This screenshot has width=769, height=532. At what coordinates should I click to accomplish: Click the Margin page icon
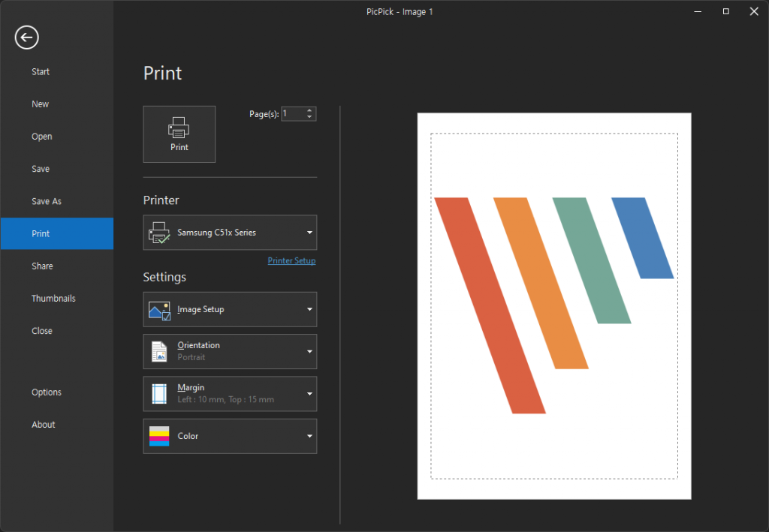click(x=159, y=394)
